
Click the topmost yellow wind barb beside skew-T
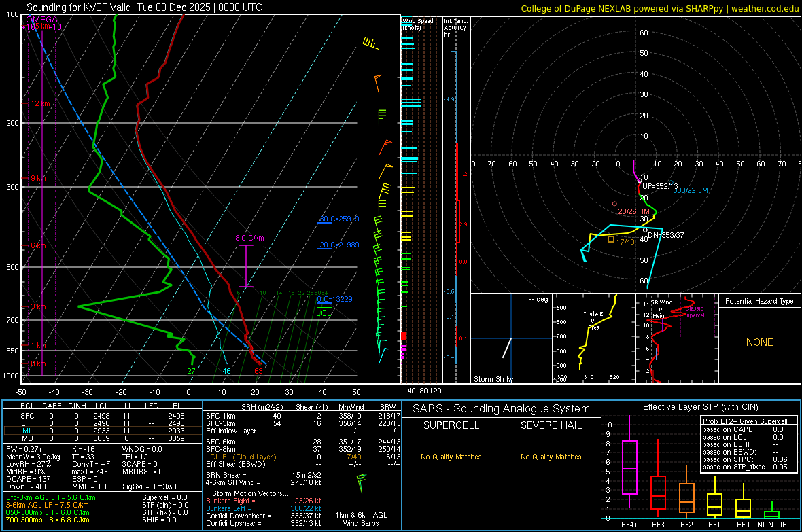370,43
